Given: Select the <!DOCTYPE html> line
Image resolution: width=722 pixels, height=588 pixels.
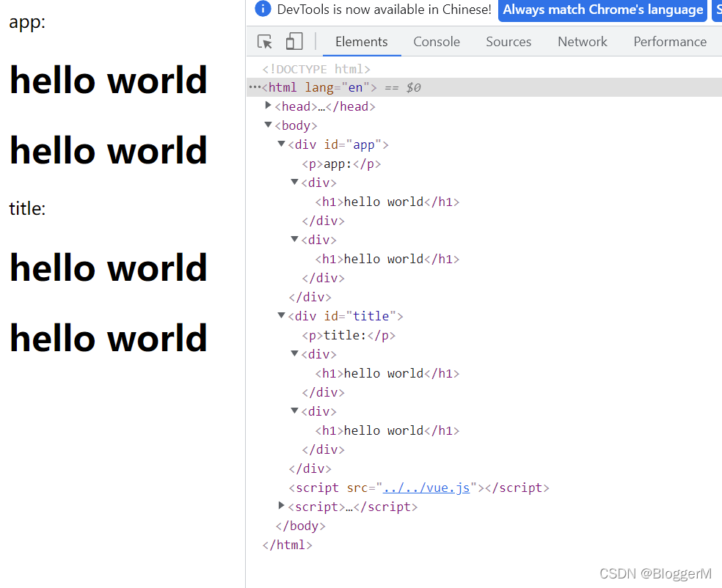Looking at the screenshot, I should pyautogui.click(x=316, y=69).
